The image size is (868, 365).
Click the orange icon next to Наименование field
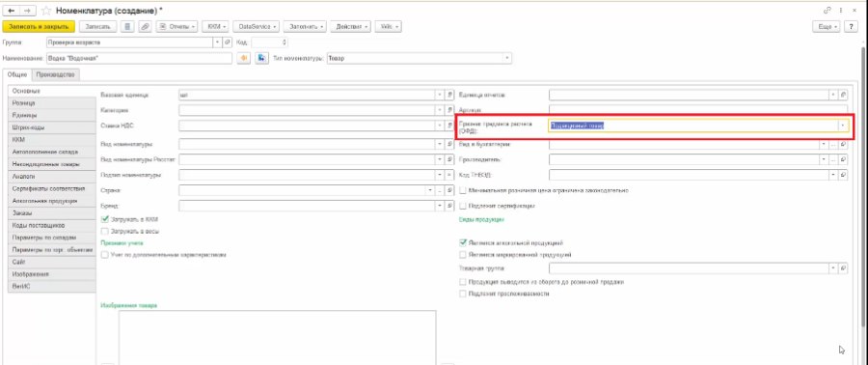point(244,58)
